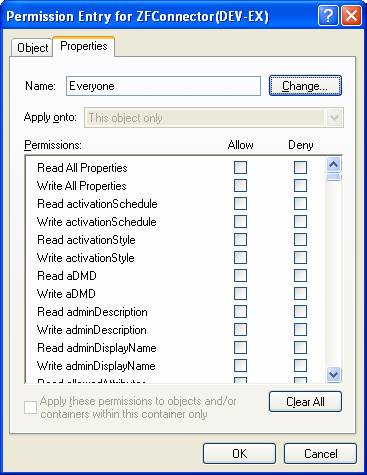Click the help question mark icon
This screenshot has width=367, height=475.
click(x=327, y=16)
